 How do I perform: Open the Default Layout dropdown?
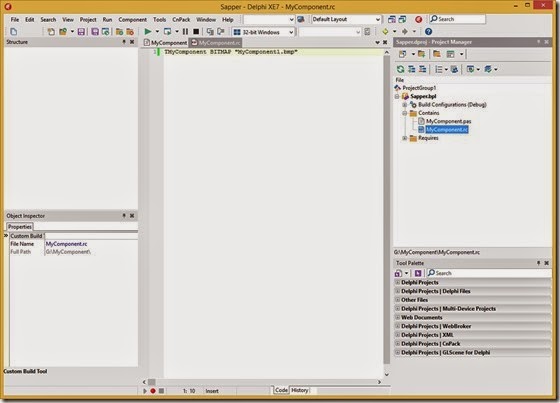[378, 19]
